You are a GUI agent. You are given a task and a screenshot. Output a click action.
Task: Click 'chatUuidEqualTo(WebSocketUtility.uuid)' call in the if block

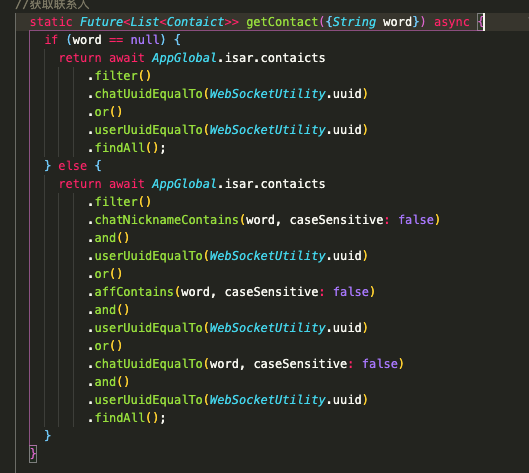(228, 94)
